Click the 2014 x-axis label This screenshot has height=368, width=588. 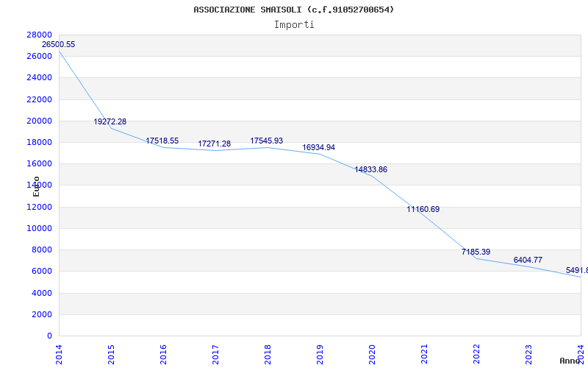point(59,355)
